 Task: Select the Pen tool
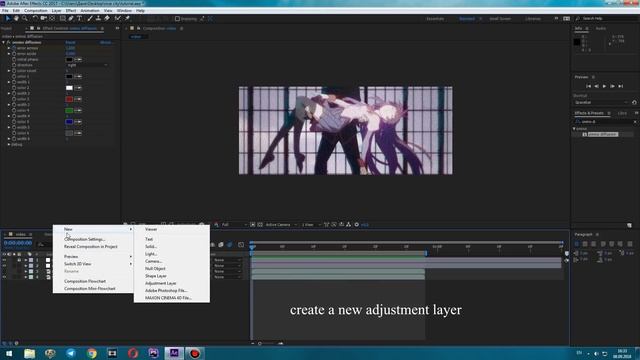[x=71, y=18]
